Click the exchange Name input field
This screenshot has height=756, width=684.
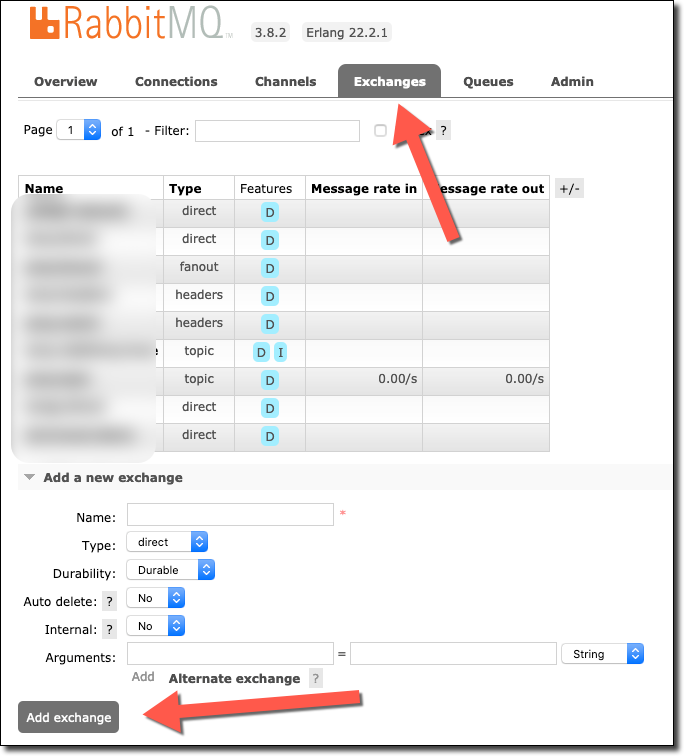230,514
